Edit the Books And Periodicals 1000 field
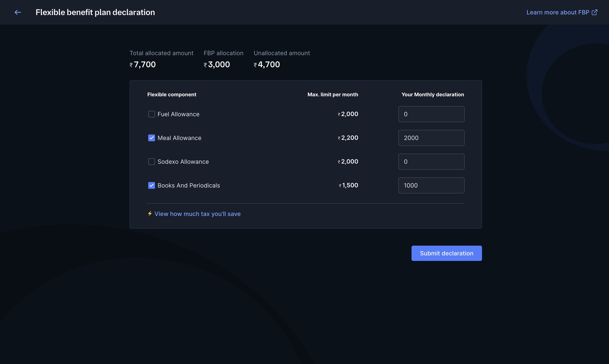The image size is (609, 364). click(x=431, y=185)
